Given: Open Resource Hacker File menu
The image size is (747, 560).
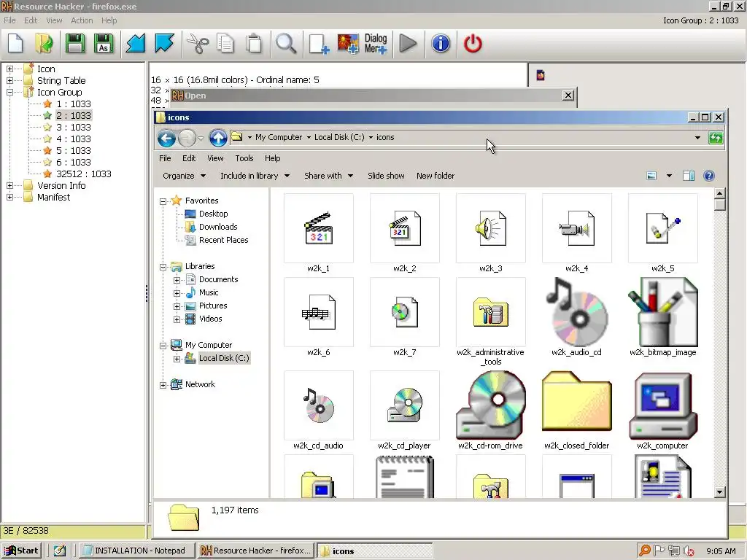Looking at the screenshot, I should 9,20.
